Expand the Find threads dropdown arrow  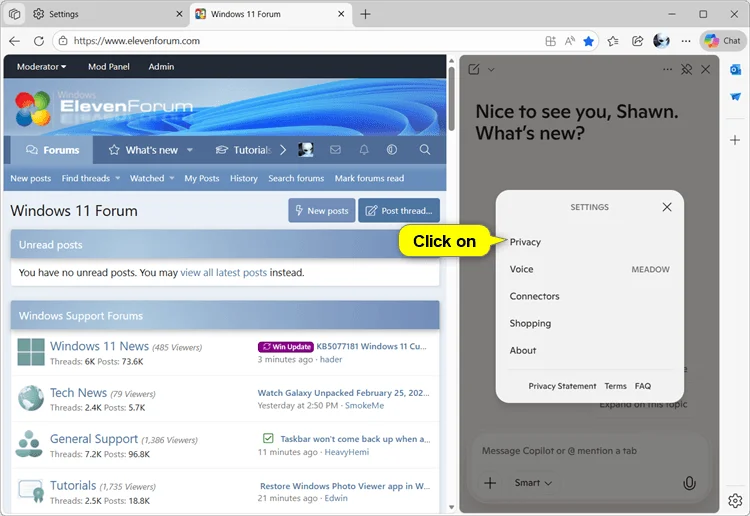(x=118, y=178)
